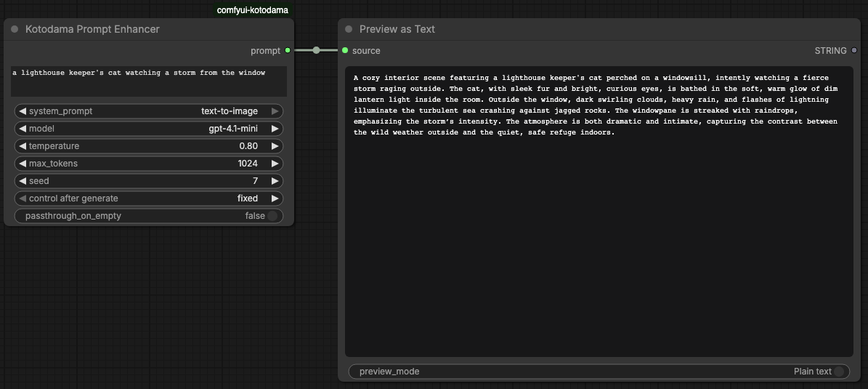Click the comfyui-kotodama badge
This screenshot has width=868, height=389.
pos(253,10)
